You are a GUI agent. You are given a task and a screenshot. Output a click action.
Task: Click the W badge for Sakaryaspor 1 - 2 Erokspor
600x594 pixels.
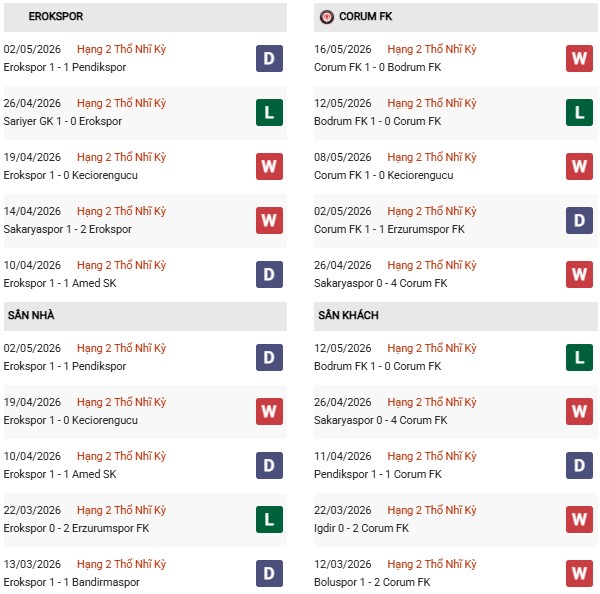click(x=269, y=220)
